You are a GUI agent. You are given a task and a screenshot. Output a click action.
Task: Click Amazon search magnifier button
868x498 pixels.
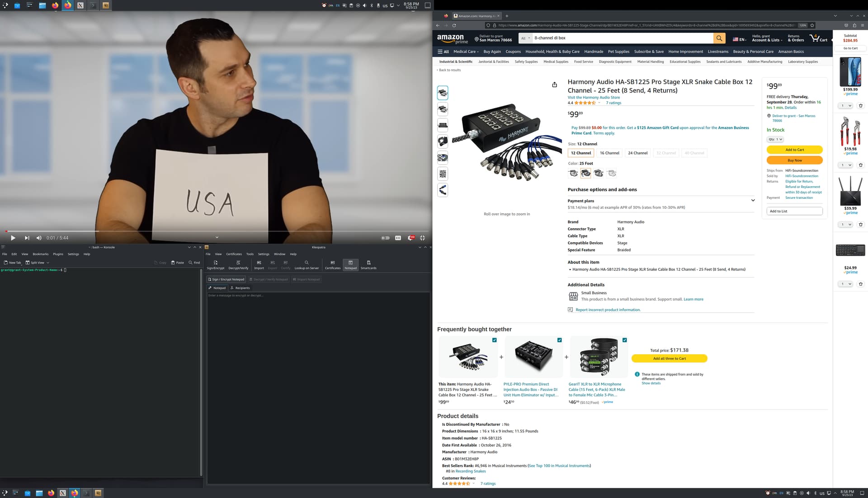pos(719,38)
